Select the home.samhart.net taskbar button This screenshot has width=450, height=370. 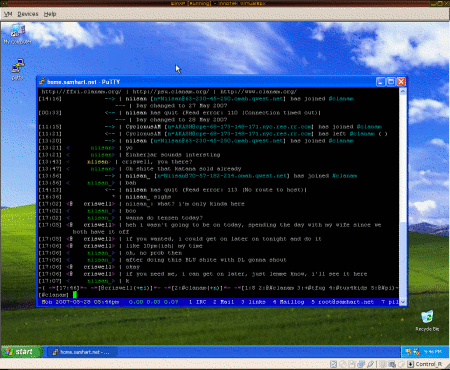click(x=82, y=352)
